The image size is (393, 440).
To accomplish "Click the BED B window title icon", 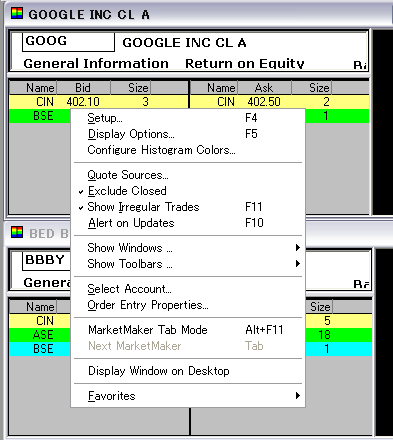I will coord(17,232).
